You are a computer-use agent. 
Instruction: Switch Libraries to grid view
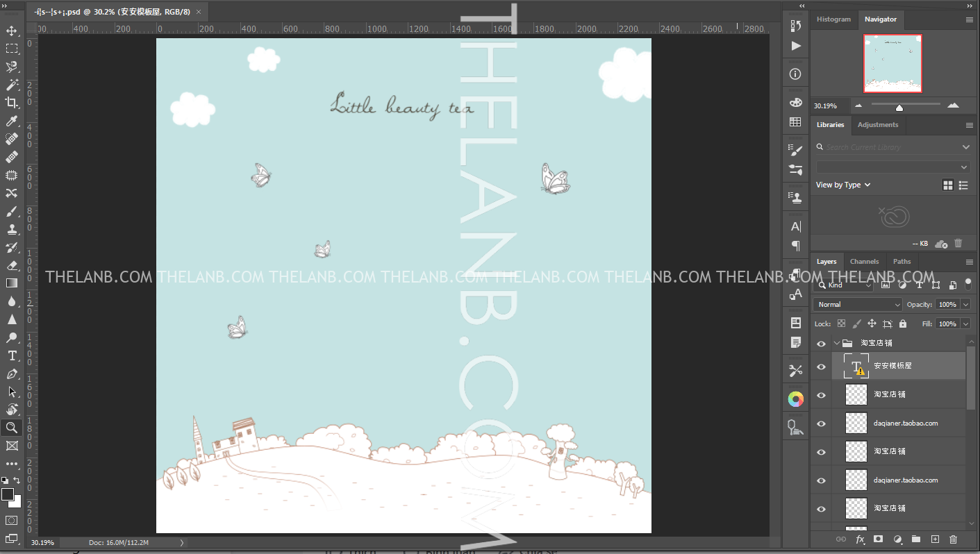[948, 185]
